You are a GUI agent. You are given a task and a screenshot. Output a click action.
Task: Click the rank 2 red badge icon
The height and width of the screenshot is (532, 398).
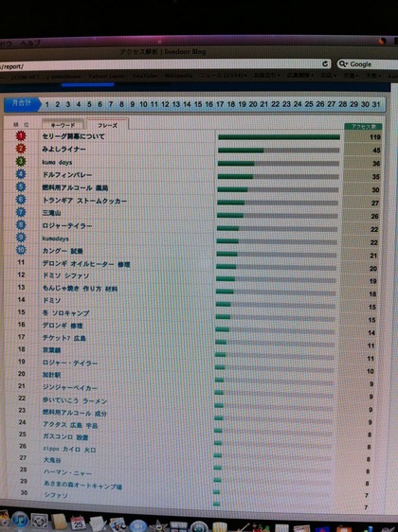(21, 149)
